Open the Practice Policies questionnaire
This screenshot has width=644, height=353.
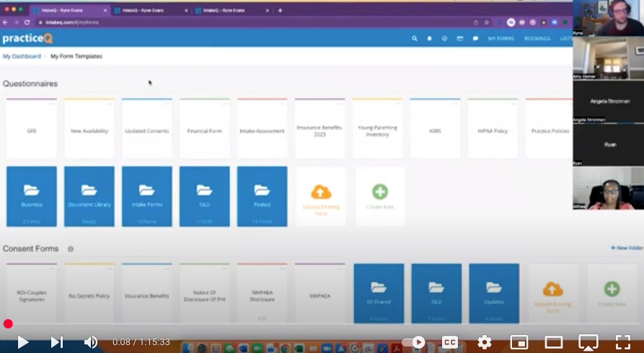[x=550, y=128]
